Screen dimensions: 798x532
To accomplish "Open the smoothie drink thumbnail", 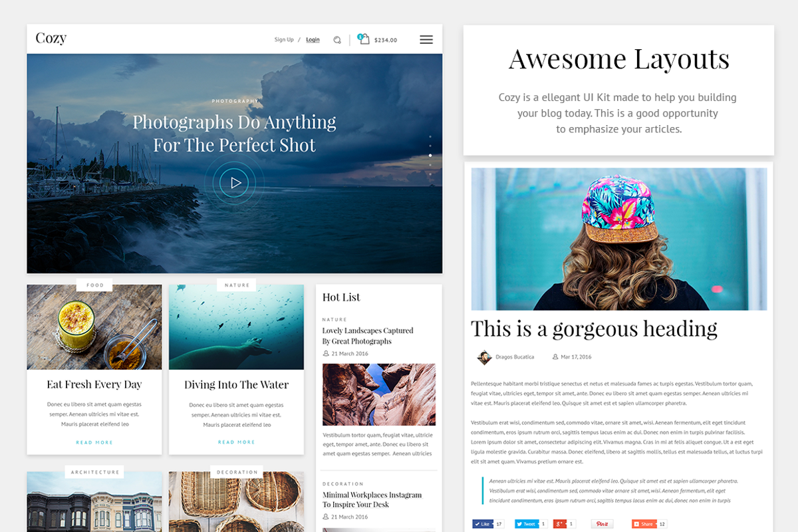I will pyautogui.click(x=94, y=327).
